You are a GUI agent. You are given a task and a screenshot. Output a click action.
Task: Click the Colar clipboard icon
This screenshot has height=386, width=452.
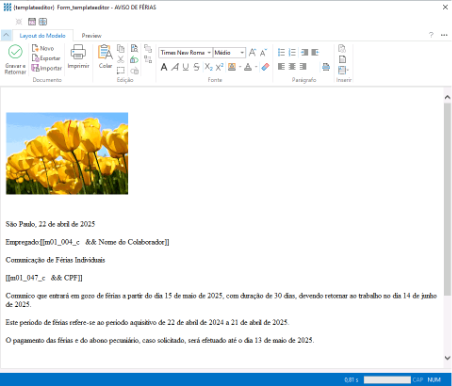tap(105, 52)
